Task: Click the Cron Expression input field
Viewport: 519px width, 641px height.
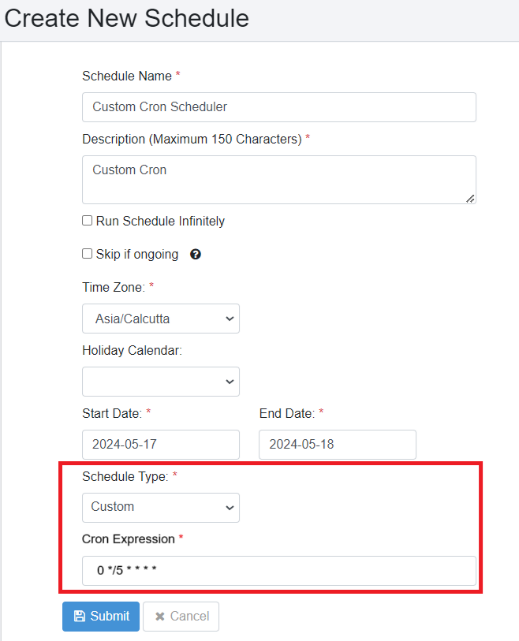Action: pyautogui.click(x=279, y=571)
